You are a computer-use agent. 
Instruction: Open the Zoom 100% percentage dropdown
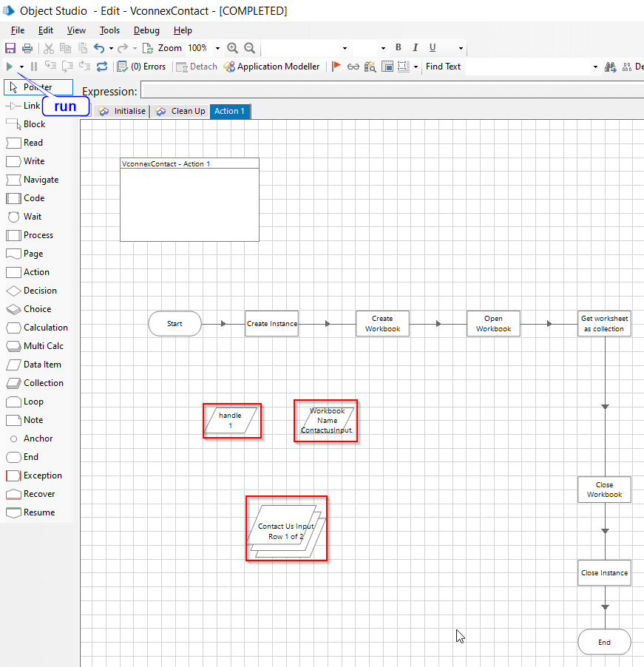click(x=217, y=48)
